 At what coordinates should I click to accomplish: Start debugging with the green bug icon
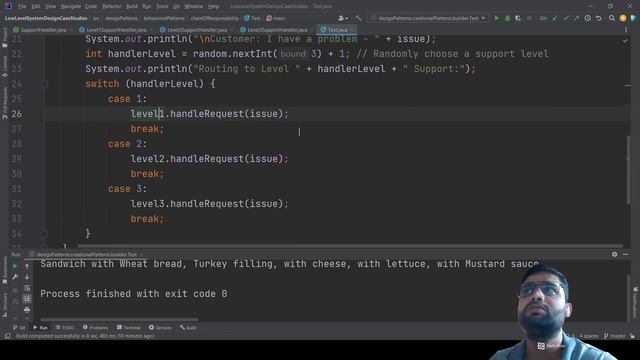tap(507, 18)
